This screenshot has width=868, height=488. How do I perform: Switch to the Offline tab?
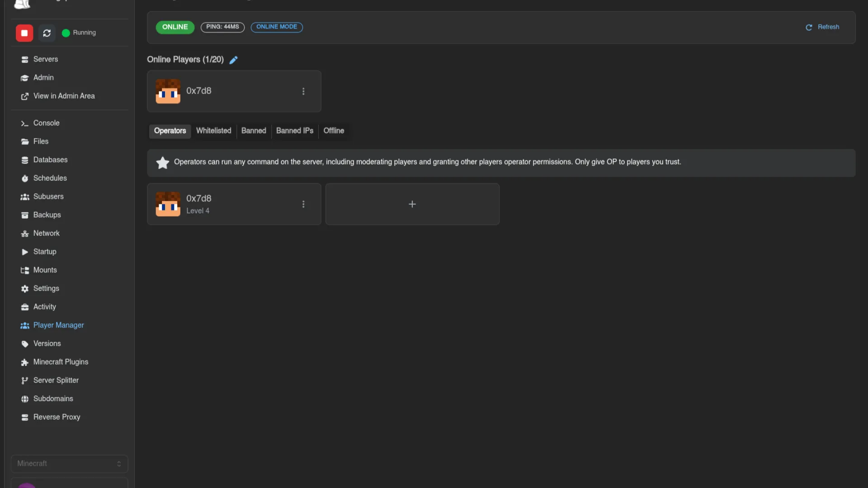tap(334, 131)
